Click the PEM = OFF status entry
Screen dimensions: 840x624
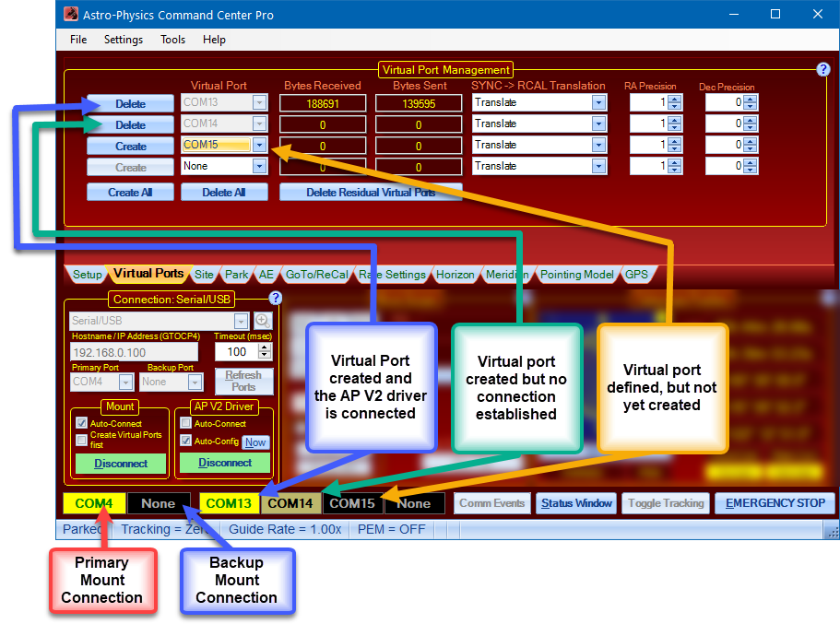pyautogui.click(x=392, y=529)
